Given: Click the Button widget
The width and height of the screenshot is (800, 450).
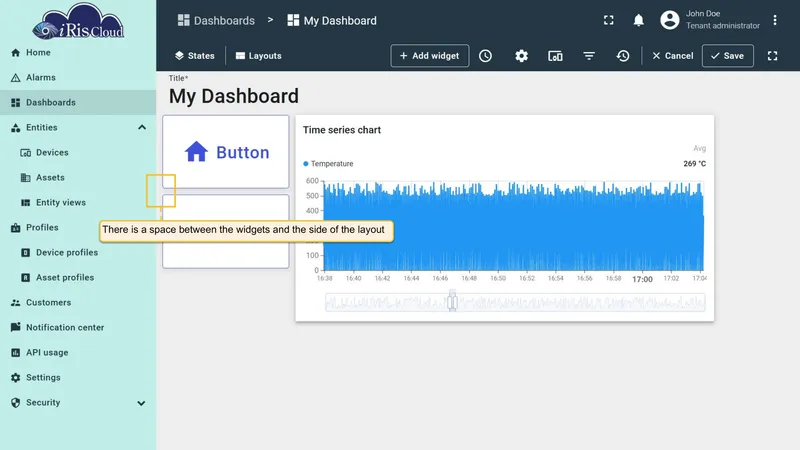Looking at the screenshot, I should [226, 152].
